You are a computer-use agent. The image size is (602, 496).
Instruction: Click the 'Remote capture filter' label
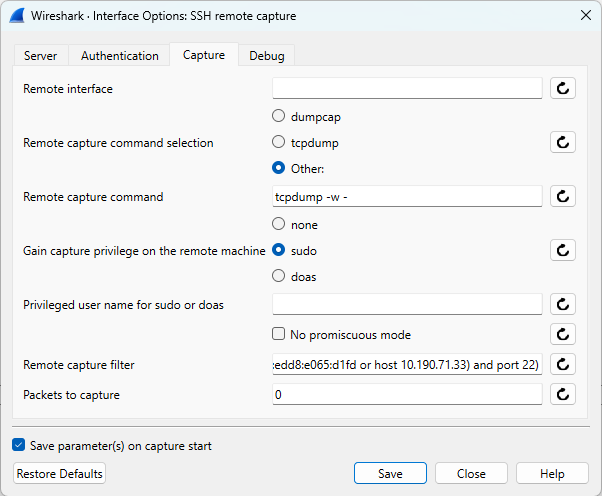coord(79,365)
